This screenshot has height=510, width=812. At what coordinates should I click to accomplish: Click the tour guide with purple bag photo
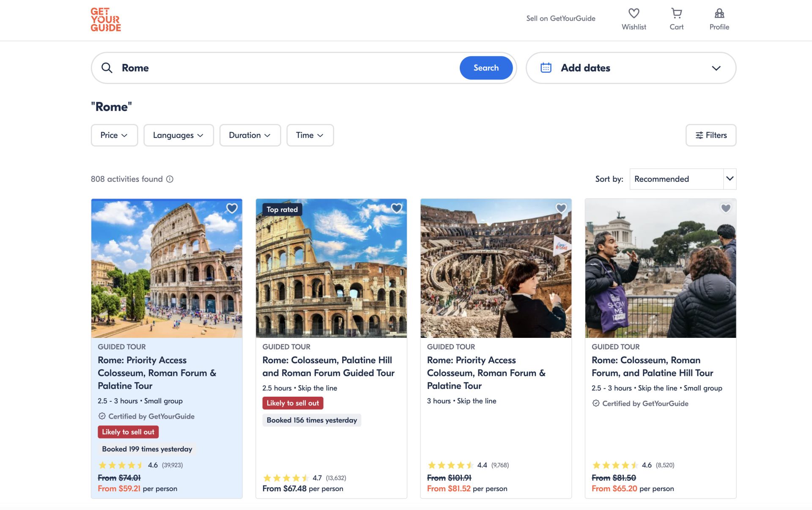click(660, 268)
